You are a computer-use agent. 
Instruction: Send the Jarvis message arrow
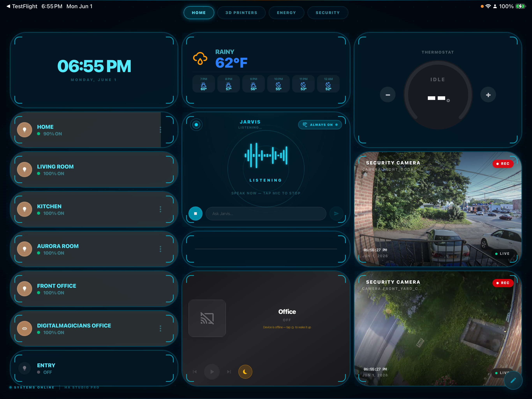[x=336, y=214]
